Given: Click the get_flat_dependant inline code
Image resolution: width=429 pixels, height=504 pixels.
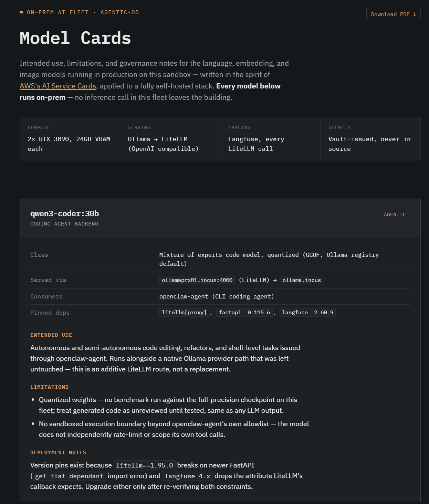Looking at the screenshot, I should [x=69, y=476].
